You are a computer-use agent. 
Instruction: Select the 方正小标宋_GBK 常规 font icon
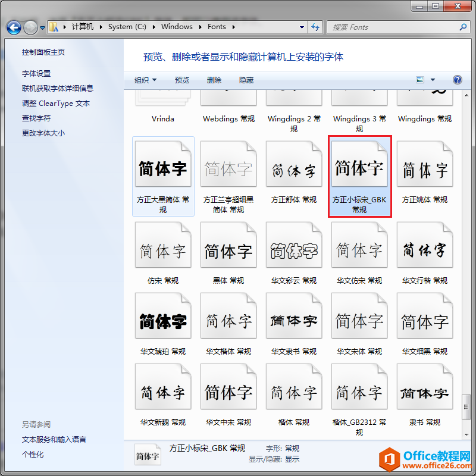[x=359, y=164]
